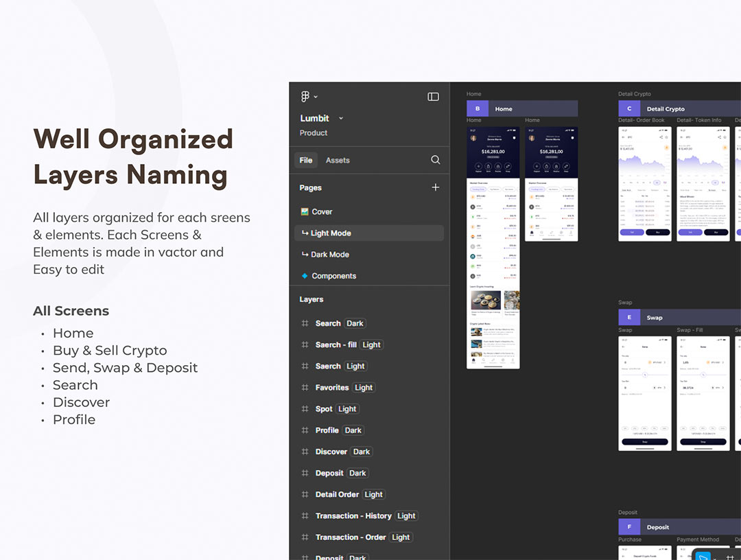Select the Search Dark layer
741x560 pixels.
point(328,323)
